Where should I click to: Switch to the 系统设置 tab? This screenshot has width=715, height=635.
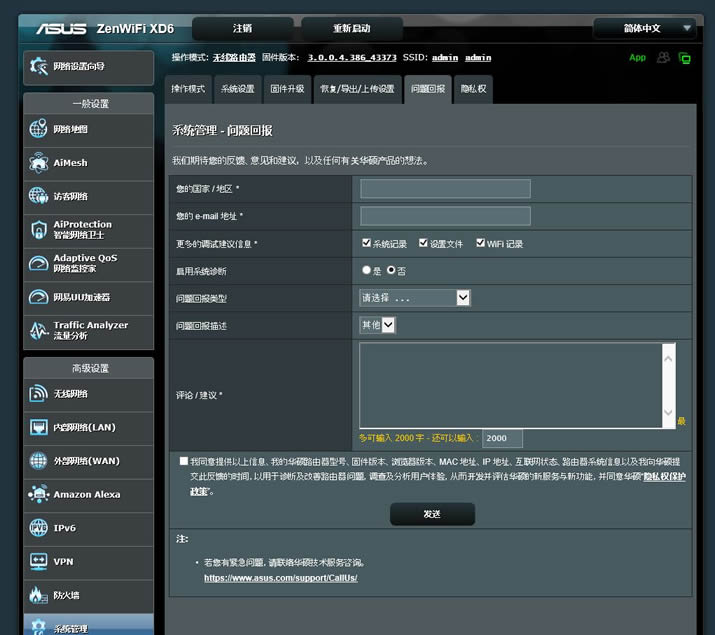238,89
